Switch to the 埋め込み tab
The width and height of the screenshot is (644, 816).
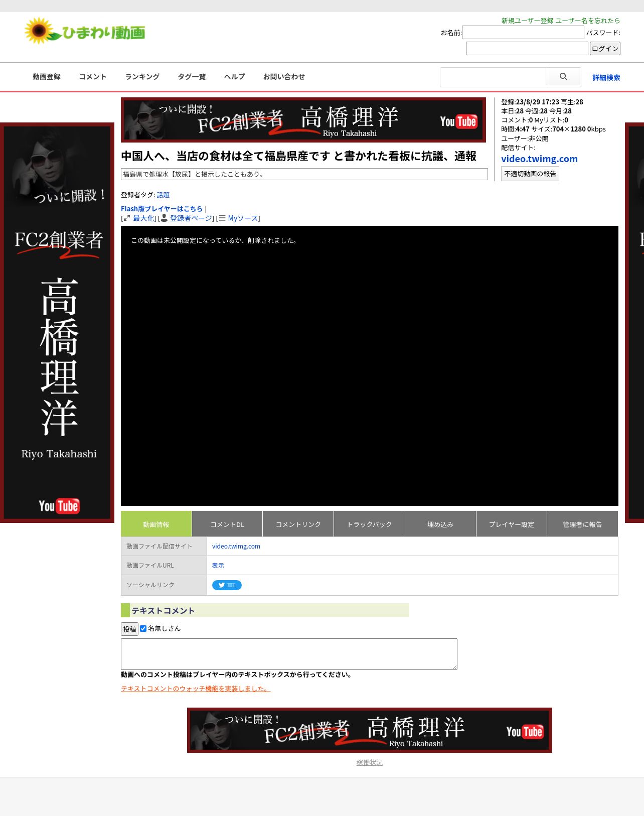click(x=440, y=524)
